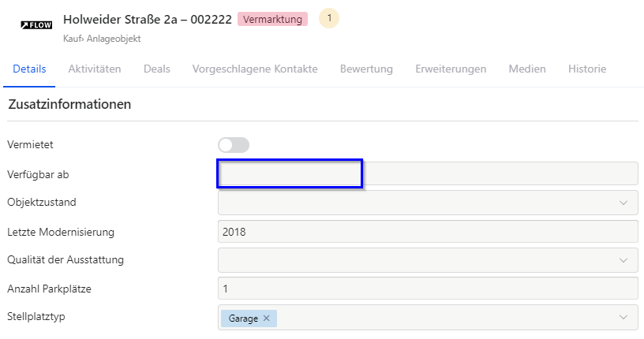Image resolution: width=644 pixels, height=339 pixels.
Task: Go to Vorgeschlagene Kontakte tab
Action: pos(255,69)
